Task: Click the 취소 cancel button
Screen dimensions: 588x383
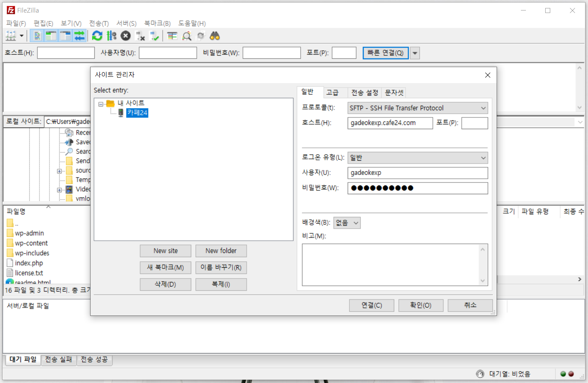Action: click(x=470, y=305)
